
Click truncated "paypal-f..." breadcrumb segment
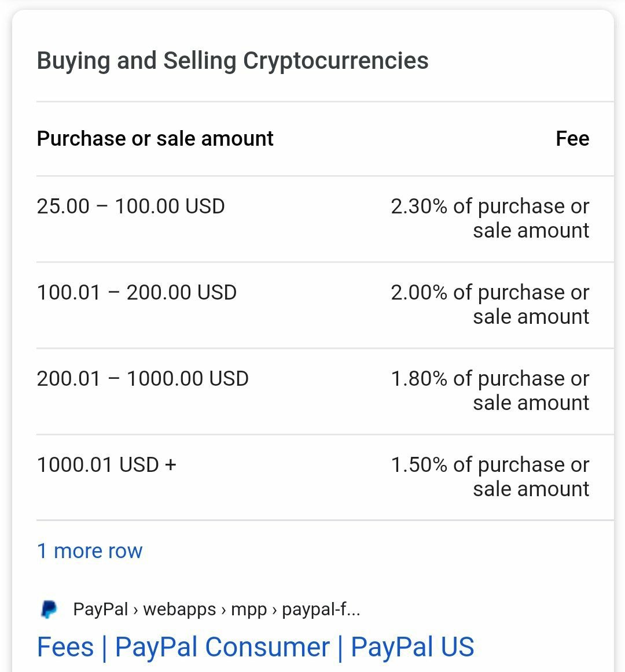click(x=321, y=610)
